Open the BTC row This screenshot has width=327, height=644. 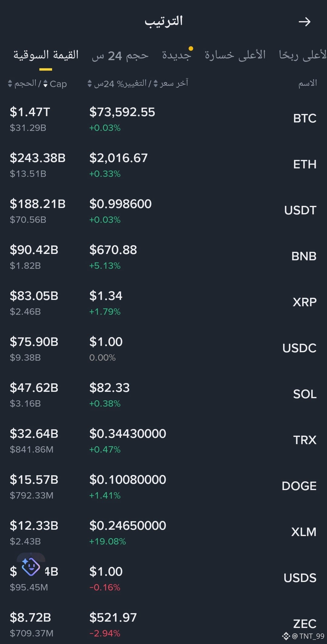pyautogui.click(x=163, y=119)
